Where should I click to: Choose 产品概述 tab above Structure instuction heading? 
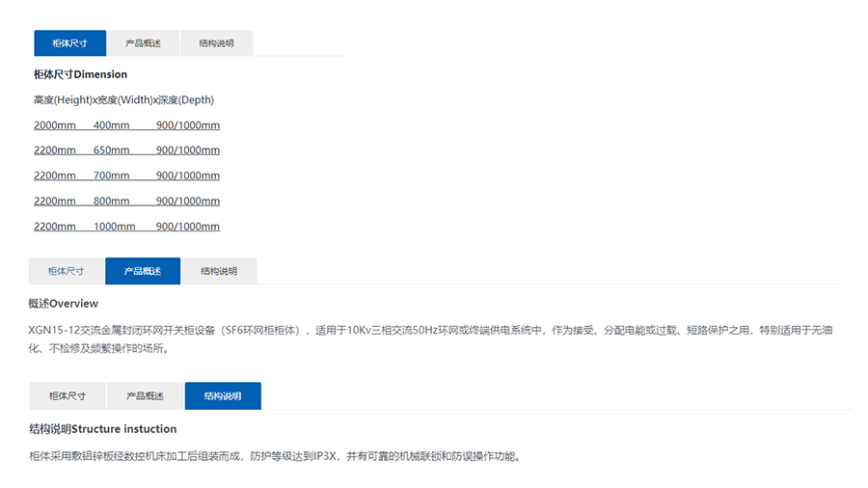pos(145,396)
